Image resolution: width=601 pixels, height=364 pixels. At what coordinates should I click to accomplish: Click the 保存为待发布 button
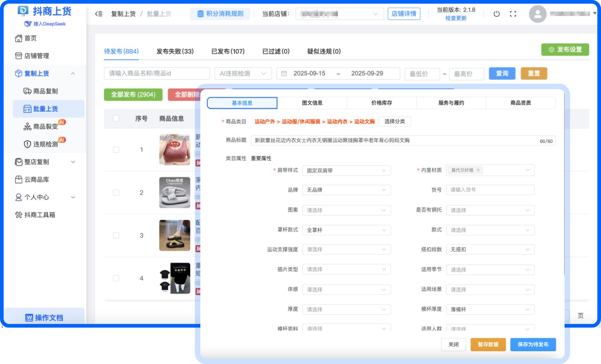533,344
